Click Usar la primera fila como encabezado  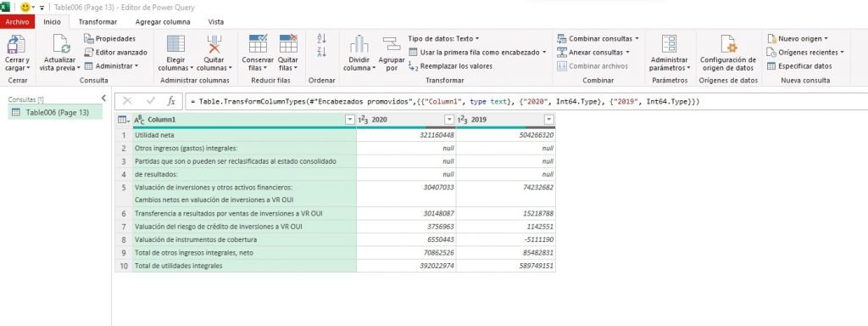point(473,52)
